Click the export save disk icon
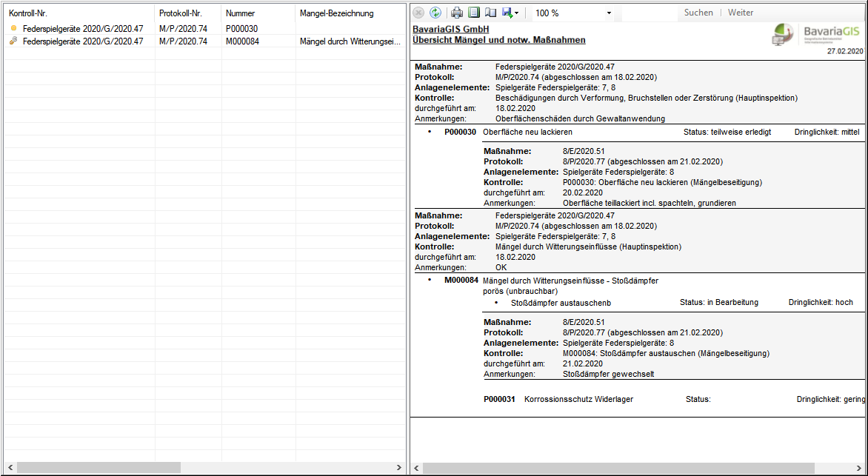 [507, 12]
